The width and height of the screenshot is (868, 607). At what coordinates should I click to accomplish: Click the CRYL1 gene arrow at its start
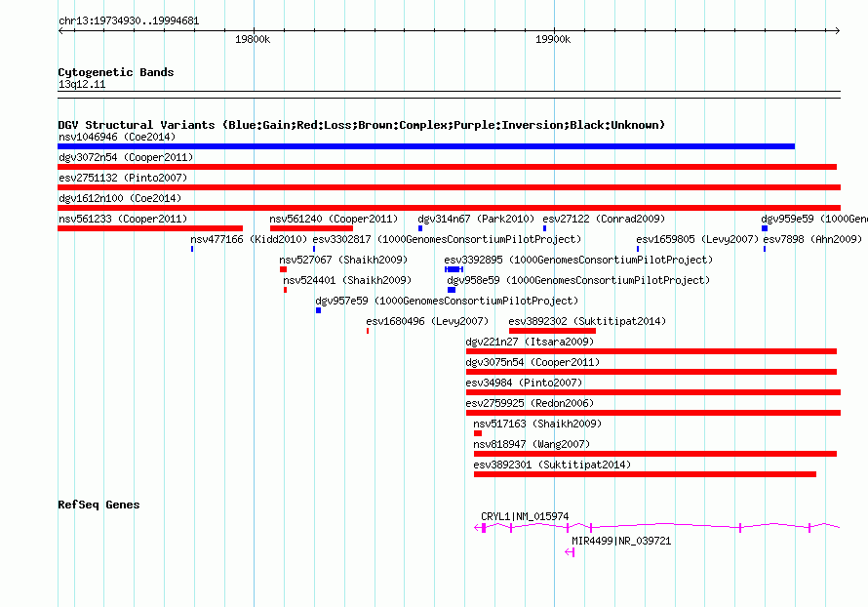(x=478, y=528)
